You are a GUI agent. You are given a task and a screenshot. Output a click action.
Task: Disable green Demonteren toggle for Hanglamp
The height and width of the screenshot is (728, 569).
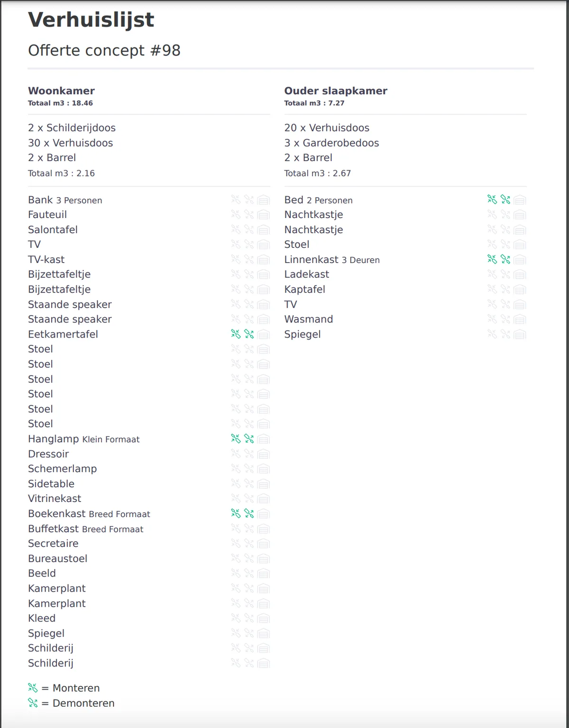click(249, 439)
